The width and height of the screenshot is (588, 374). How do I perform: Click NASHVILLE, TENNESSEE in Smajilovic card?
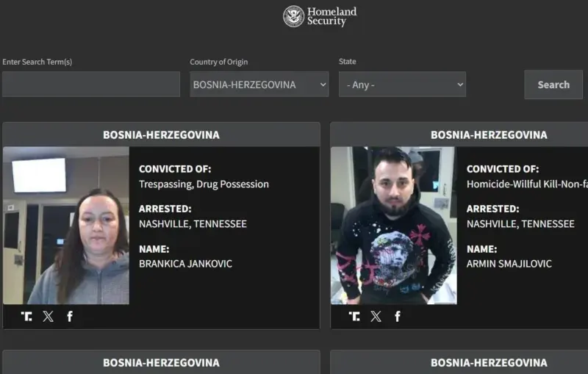(520, 224)
